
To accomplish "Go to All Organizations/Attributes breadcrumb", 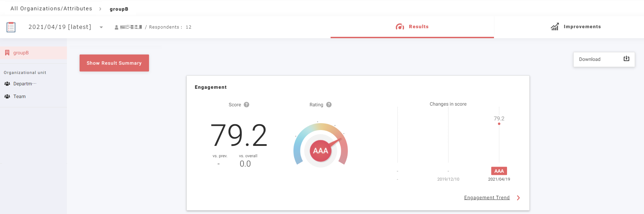I will point(51,9).
